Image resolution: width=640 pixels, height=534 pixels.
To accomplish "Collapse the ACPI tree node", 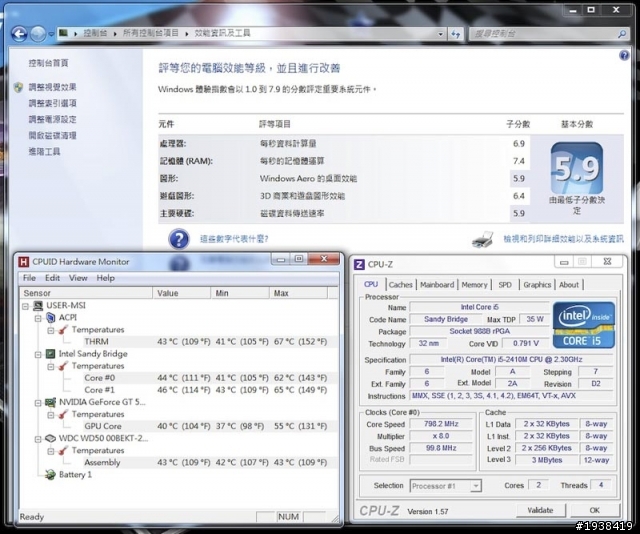I will tap(38, 318).
